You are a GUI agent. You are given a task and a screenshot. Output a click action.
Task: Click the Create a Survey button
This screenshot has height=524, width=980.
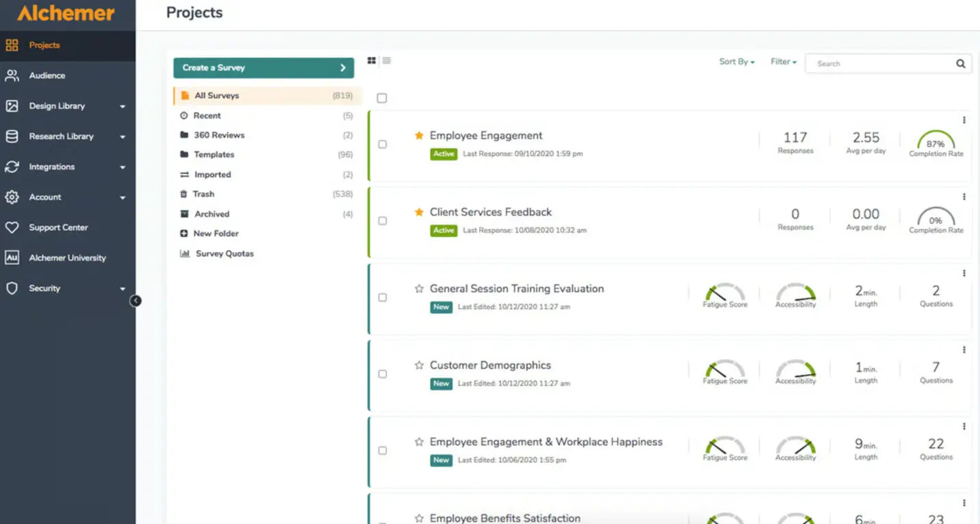point(263,67)
